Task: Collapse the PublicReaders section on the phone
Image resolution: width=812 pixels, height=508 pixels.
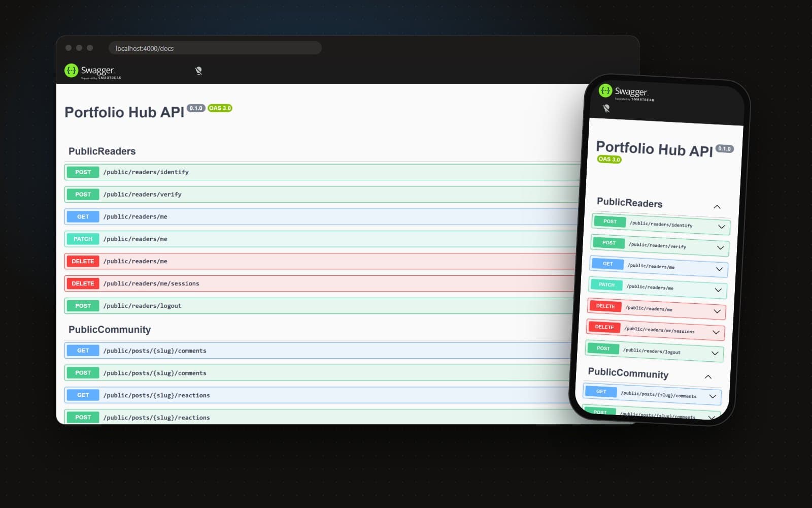Action: coord(717,207)
